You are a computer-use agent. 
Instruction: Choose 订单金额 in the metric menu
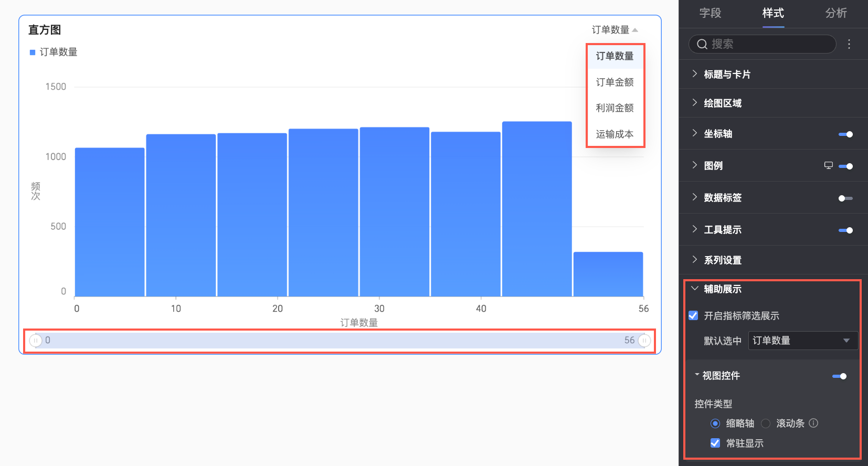[615, 82]
